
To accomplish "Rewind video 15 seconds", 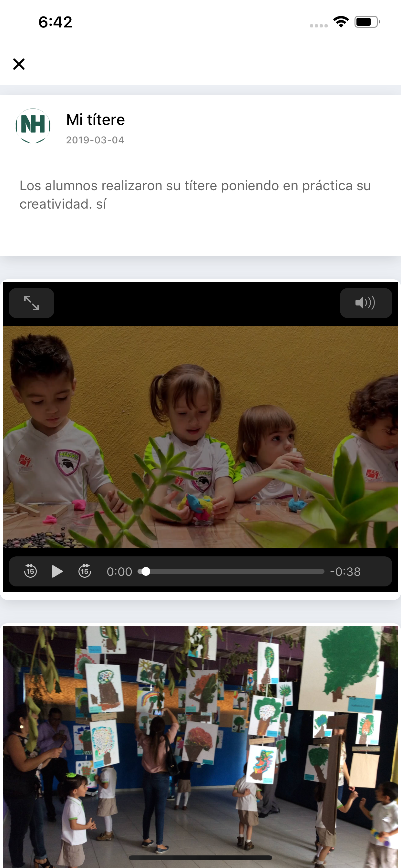I will click(x=30, y=572).
